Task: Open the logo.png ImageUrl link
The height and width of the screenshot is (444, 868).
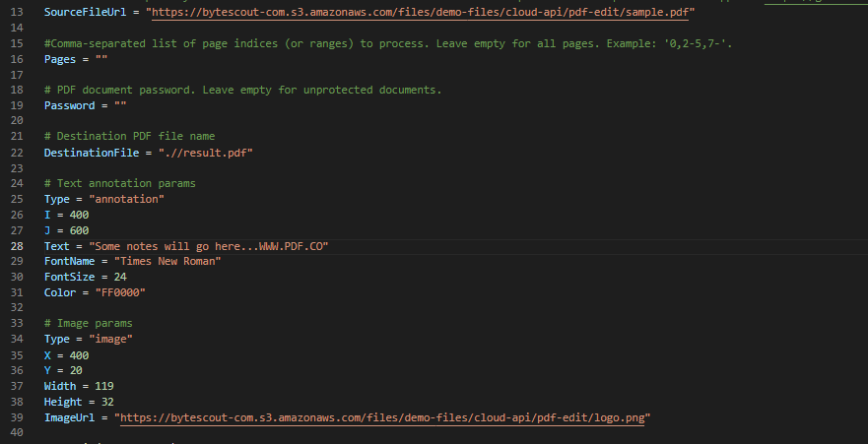Action: pos(382,417)
